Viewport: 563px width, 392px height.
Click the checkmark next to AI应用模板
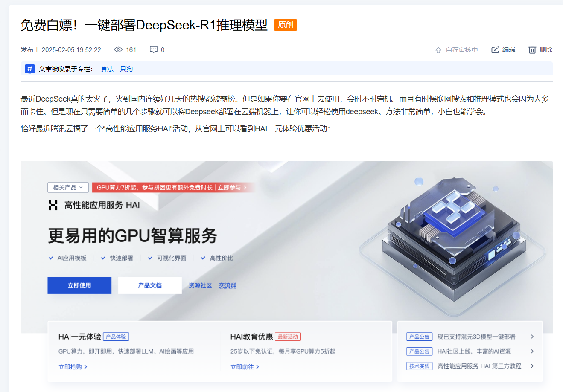[x=51, y=258]
